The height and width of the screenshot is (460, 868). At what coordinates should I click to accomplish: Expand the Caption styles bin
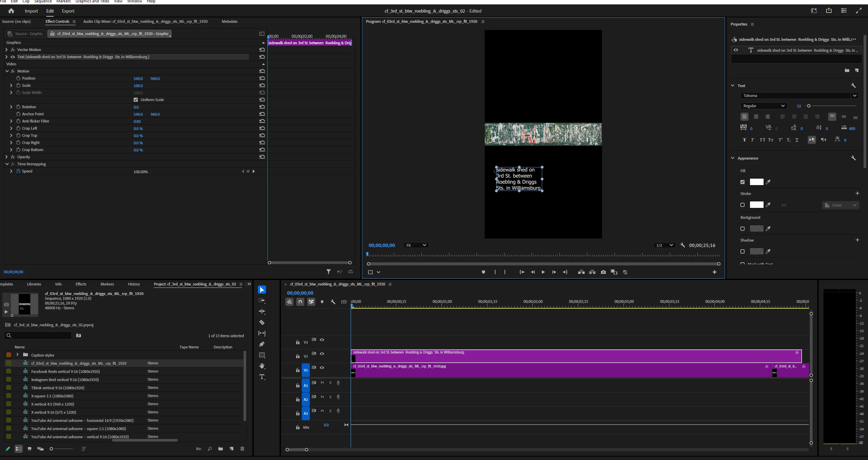(17, 355)
